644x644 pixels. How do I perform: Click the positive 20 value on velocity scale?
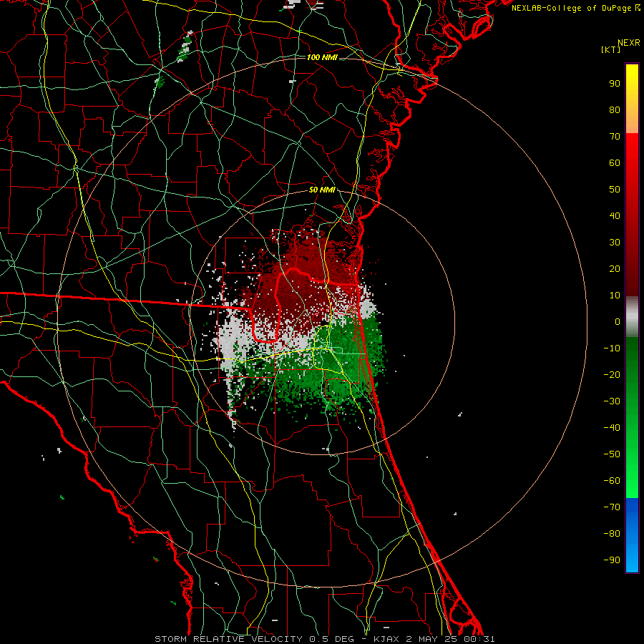point(615,268)
